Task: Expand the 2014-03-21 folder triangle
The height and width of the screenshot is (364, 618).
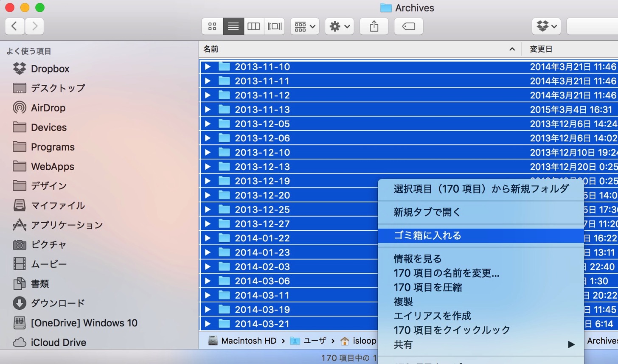Action: (x=208, y=324)
